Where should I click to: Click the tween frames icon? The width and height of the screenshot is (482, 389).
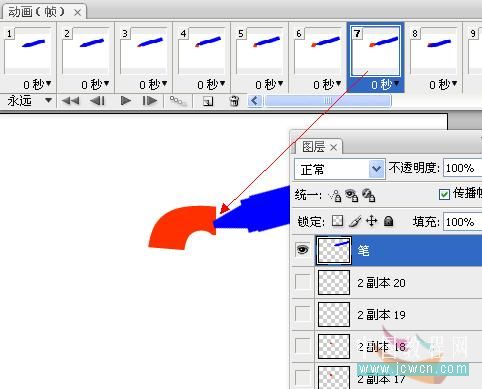(178, 101)
